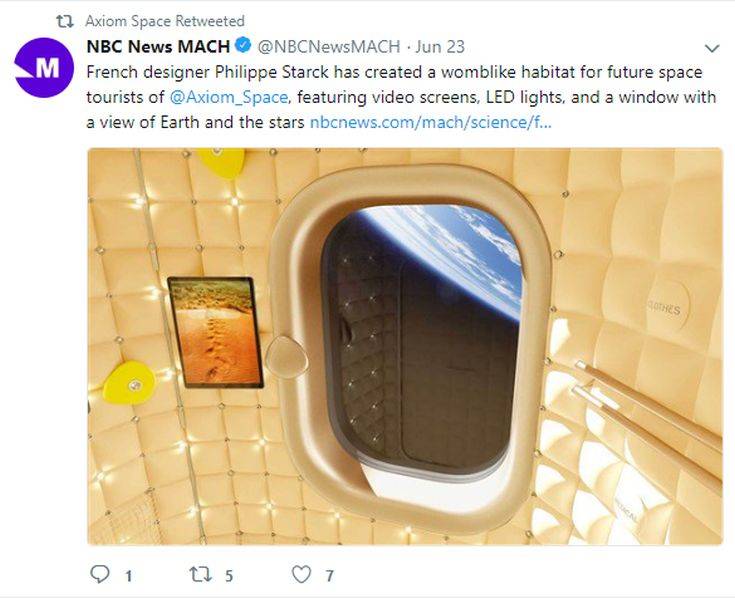
Task: Click the NBC News MACH display name
Action: pos(158,46)
